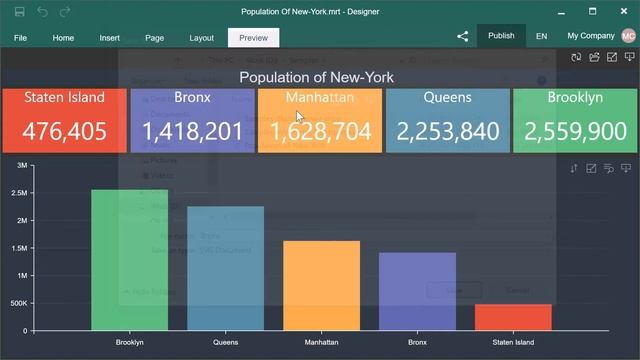
Task: Click the MC user avatar
Action: (x=629, y=36)
